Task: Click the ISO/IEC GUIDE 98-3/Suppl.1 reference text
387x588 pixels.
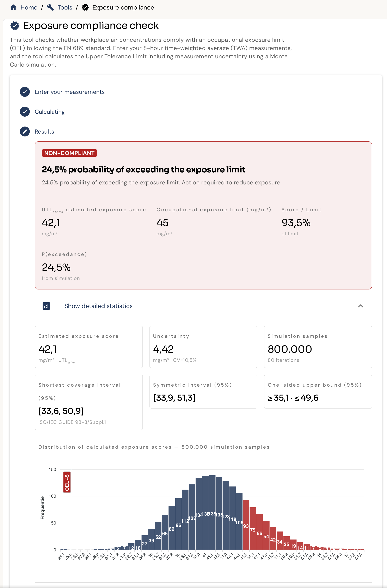Action: tap(72, 422)
